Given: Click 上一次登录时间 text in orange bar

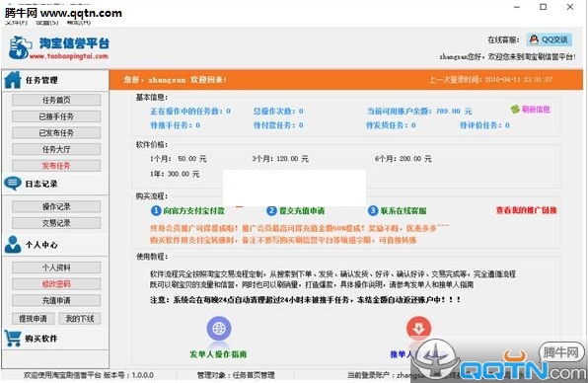Looking at the screenshot, I should [491, 80].
